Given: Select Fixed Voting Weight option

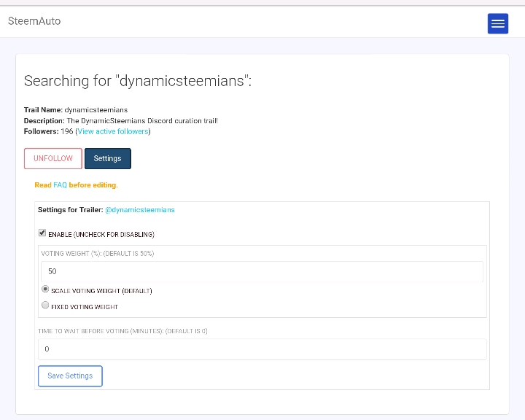Looking at the screenshot, I should [45, 305].
